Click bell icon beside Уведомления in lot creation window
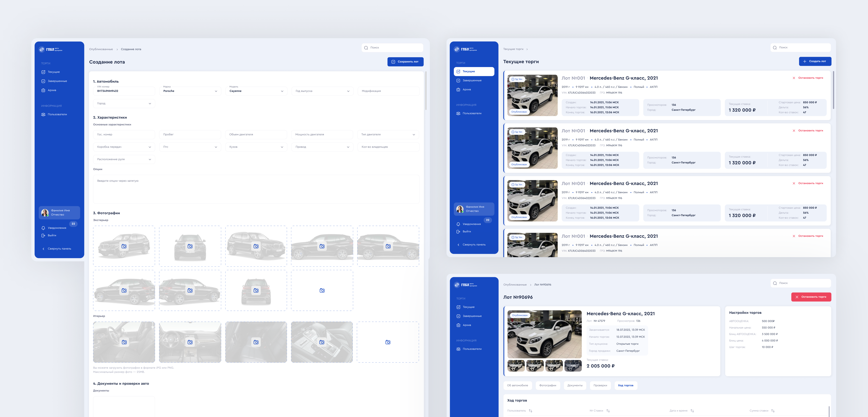868x417 pixels. click(43, 228)
